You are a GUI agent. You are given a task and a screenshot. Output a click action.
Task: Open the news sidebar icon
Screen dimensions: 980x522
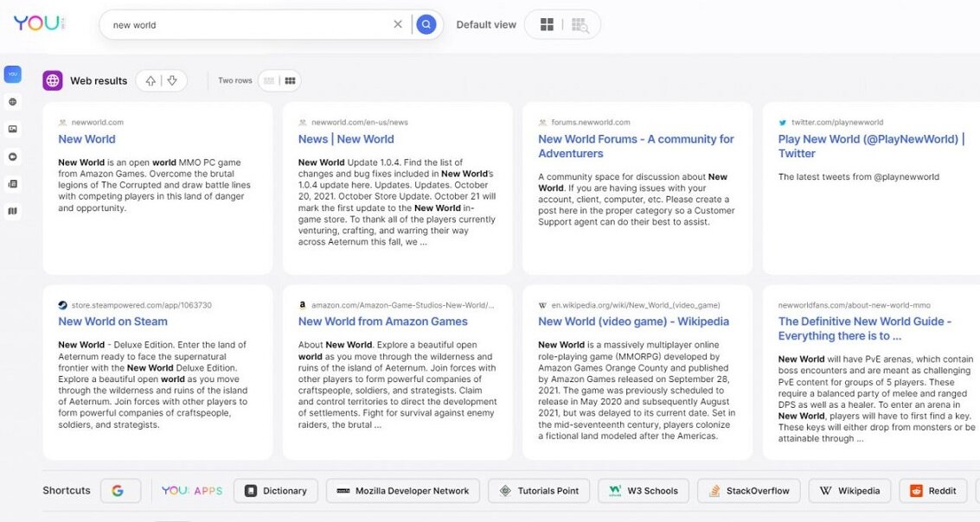click(12, 183)
